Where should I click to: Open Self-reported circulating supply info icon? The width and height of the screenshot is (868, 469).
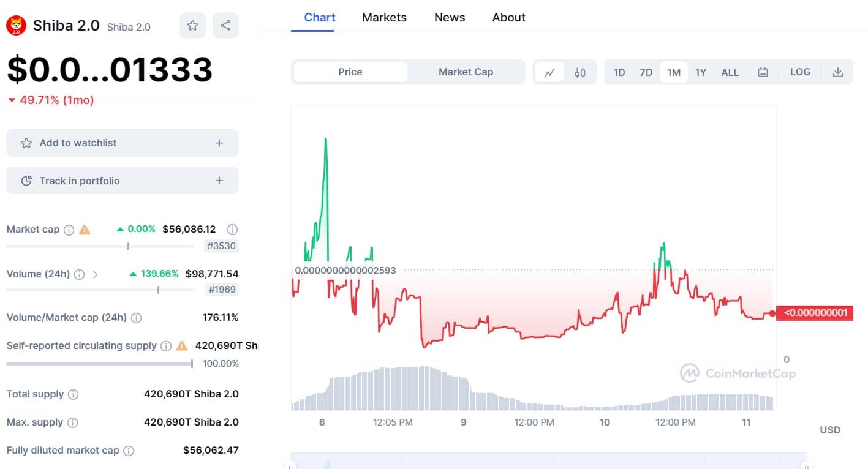point(166,346)
